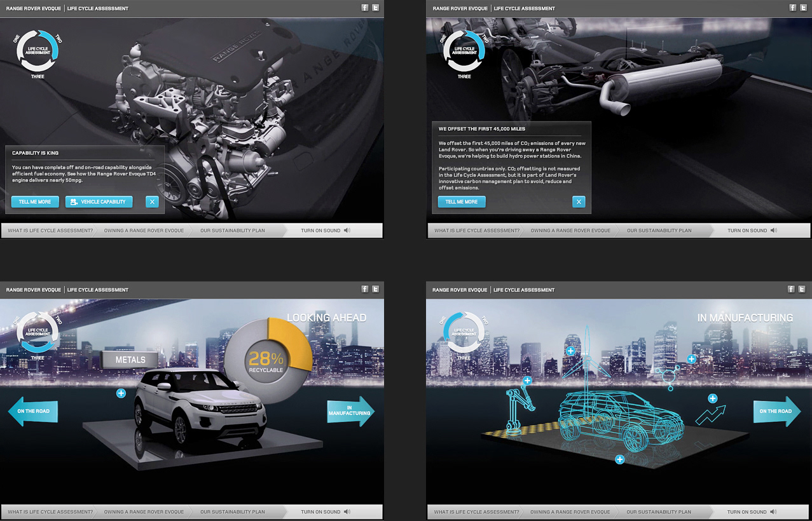Open the plus hotspot above the rising graph arrow

coord(713,398)
